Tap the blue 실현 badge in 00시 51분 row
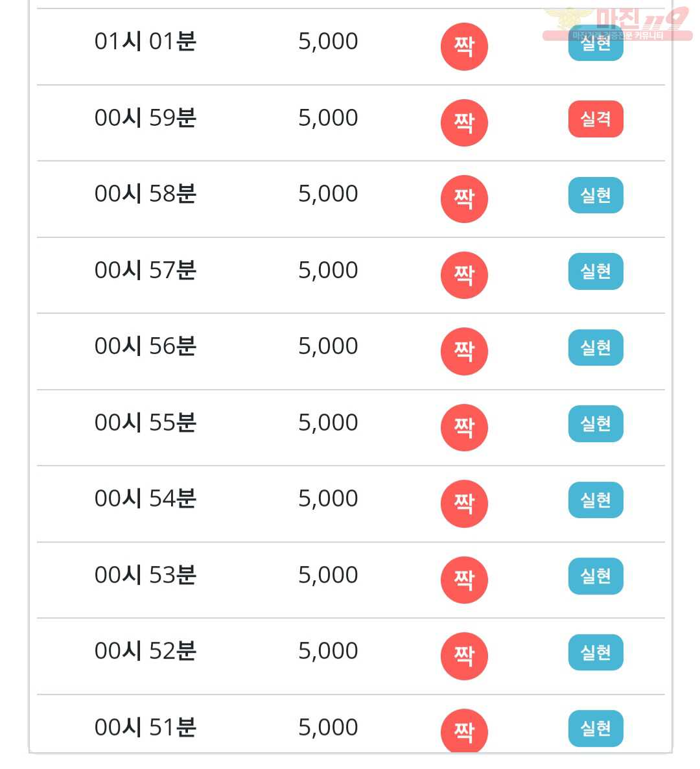Image resolution: width=700 pixels, height=769 pixels. [x=596, y=728]
